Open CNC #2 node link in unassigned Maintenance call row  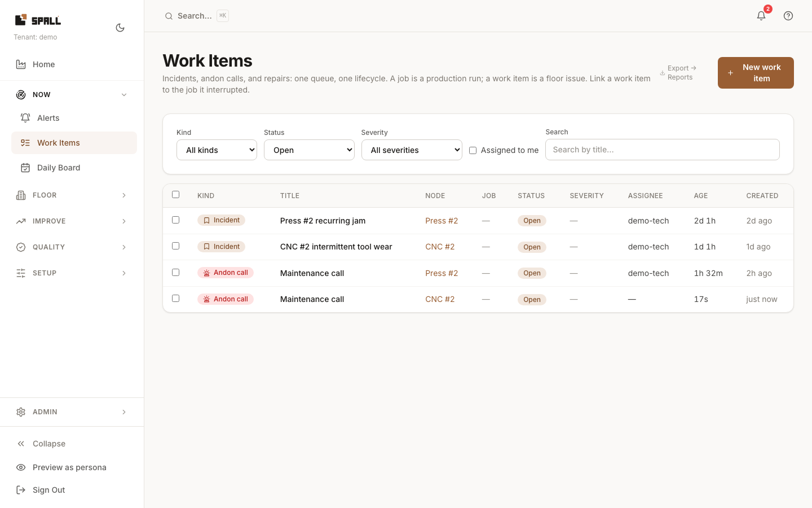pyautogui.click(x=440, y=299)
